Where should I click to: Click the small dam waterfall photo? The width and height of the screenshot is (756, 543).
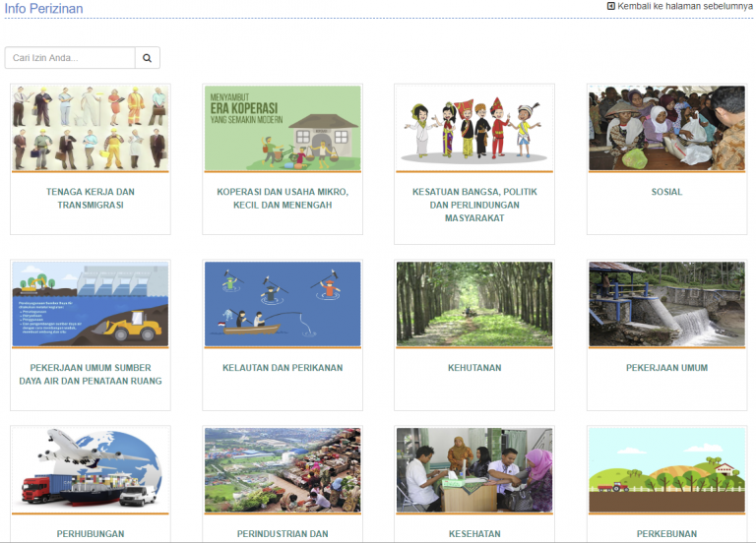(666, 304)
